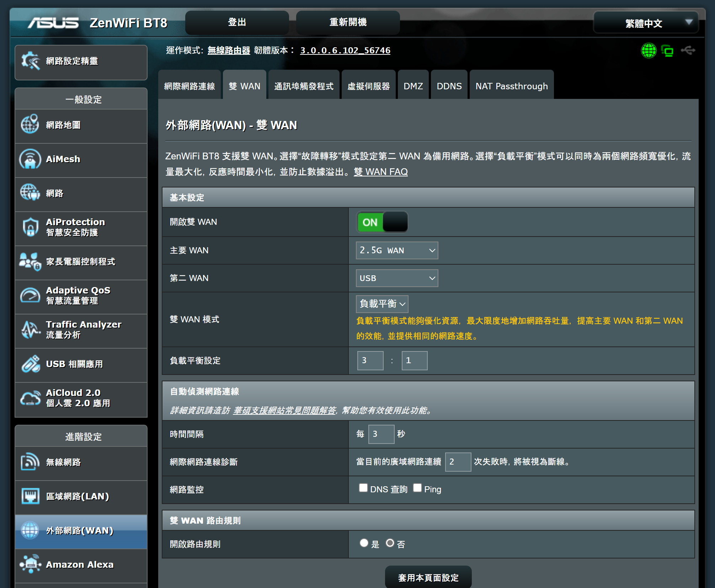This screenshot has width=715, height=588.
Task: Click the time interval seconds input field
Action: coord(381,434)
